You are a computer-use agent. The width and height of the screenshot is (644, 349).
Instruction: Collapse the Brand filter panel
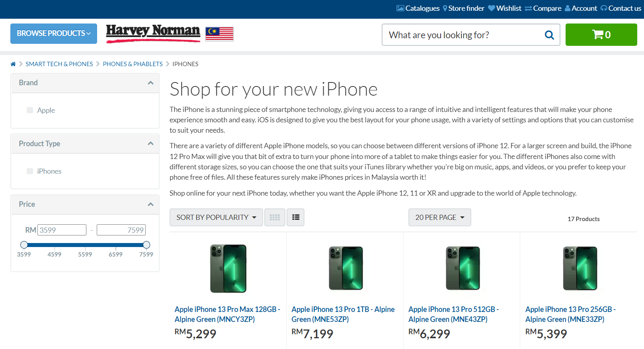coord(150,83)
